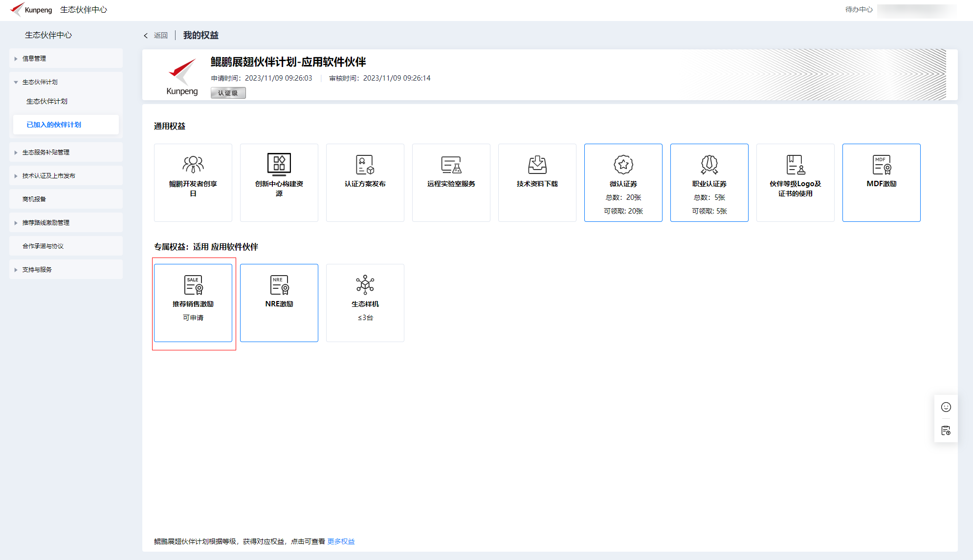Viewport: 973px width, 560px height.
Task: Select 已加入的伙伴计划 in the sidebar
Action: [x=66, y=125]
